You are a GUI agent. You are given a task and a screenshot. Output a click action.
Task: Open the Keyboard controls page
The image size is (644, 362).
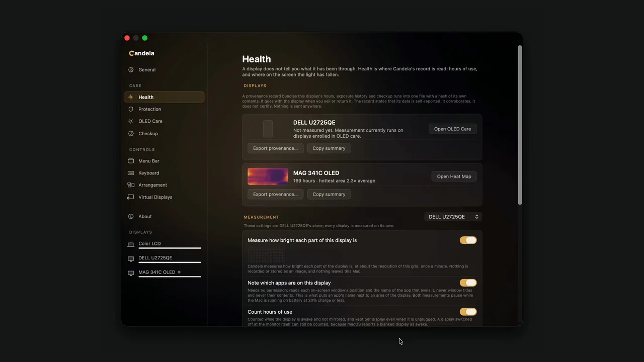164,173
